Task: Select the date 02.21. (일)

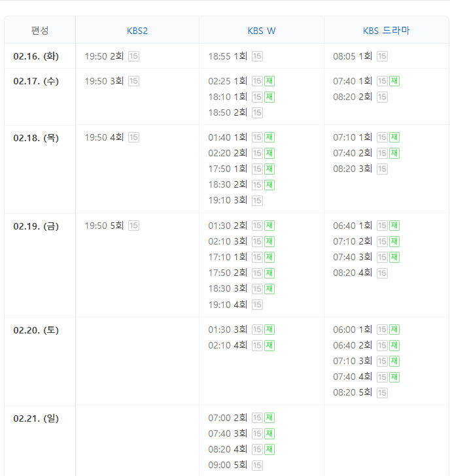Action: click(36, 418)
